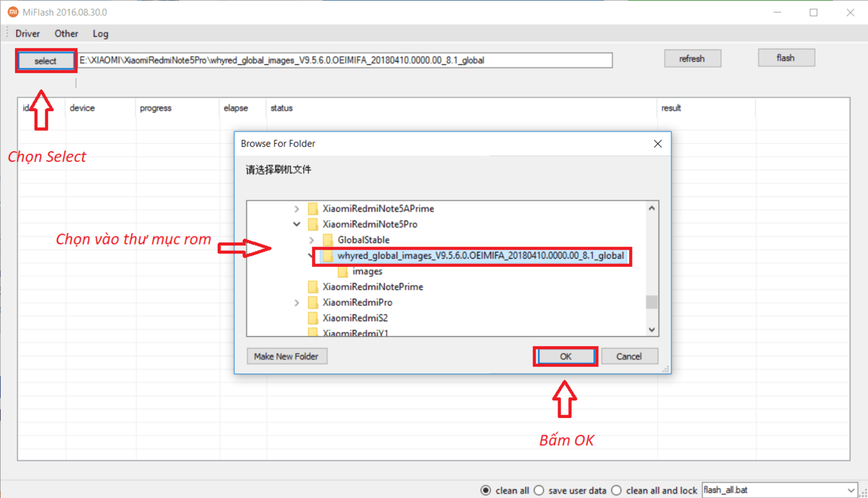Select the images subfolder
This screenshot has width=868, height=498.
point(368,272)
